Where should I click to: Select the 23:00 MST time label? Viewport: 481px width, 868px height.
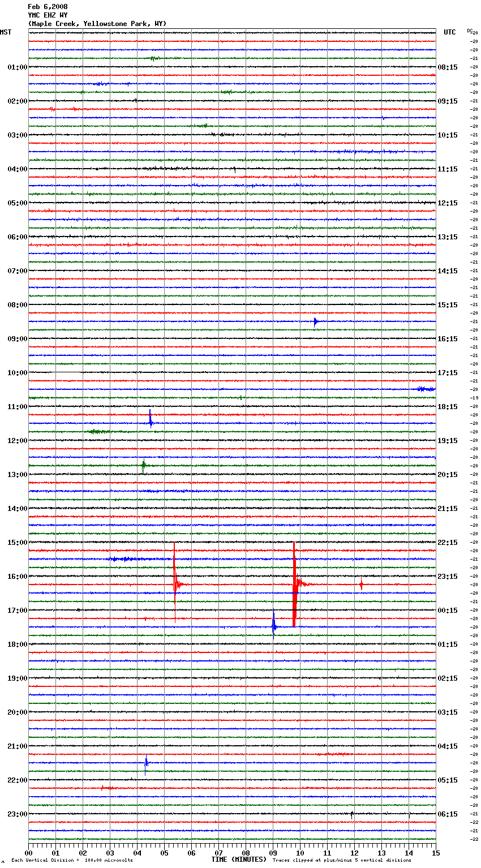tap(18, 814)
